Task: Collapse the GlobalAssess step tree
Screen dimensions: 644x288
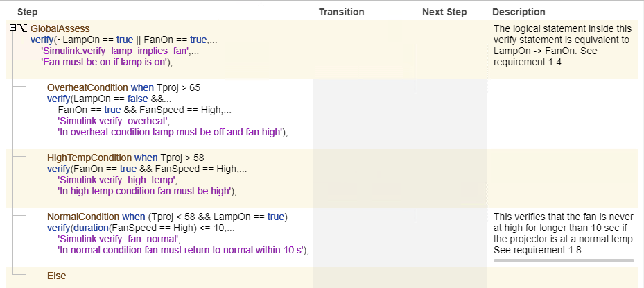Action: click(13, 28)
